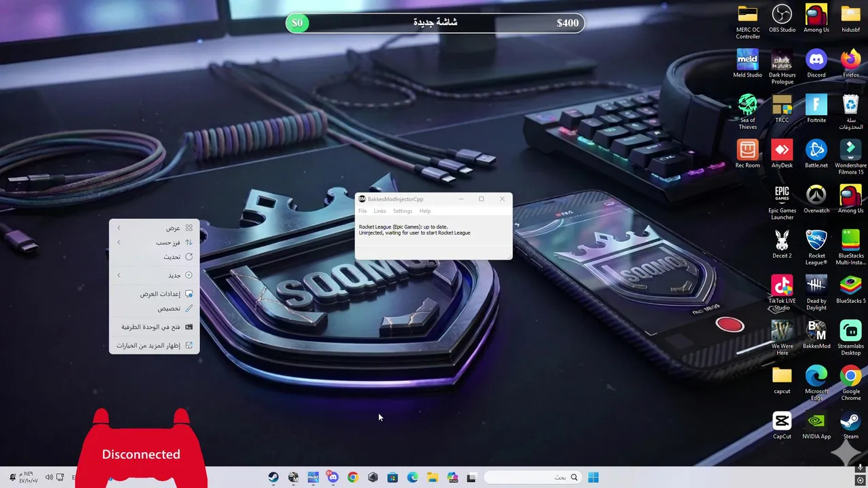This screenshot has width=868, height=488.
Task: Open the taskbar clock and date
Action: [28, 477]
